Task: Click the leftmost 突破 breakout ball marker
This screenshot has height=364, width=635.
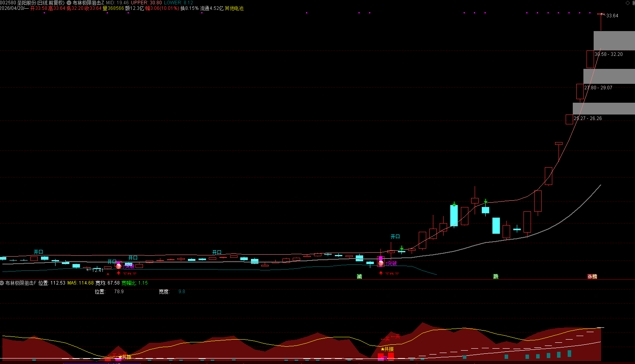Action: [119, 266]
